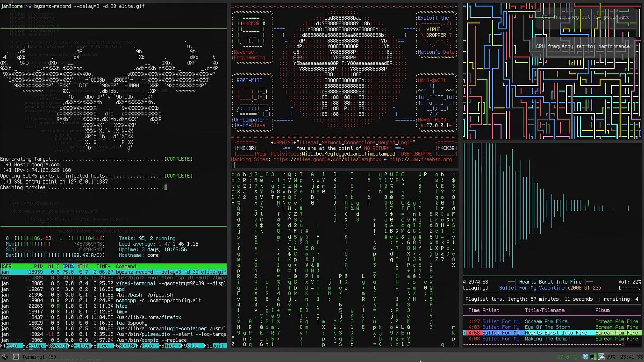Select the lua 3spooky process row
The image size is (644, 362).
(113, 323)
